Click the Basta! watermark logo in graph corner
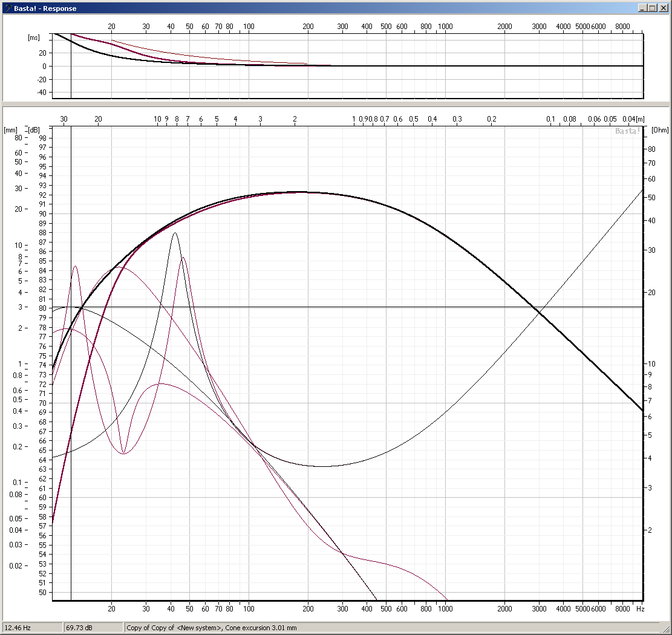The height and width of the screenshot is (635, 672). coord(627,131)
